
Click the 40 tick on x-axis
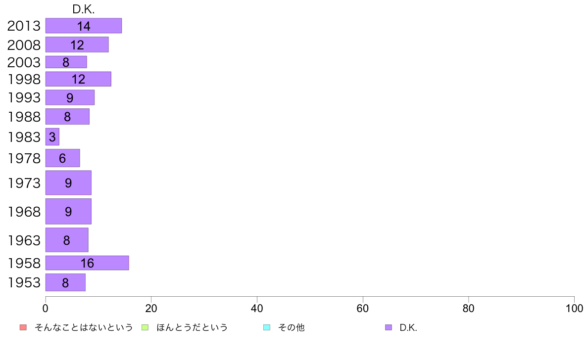(x=257, y=309)
